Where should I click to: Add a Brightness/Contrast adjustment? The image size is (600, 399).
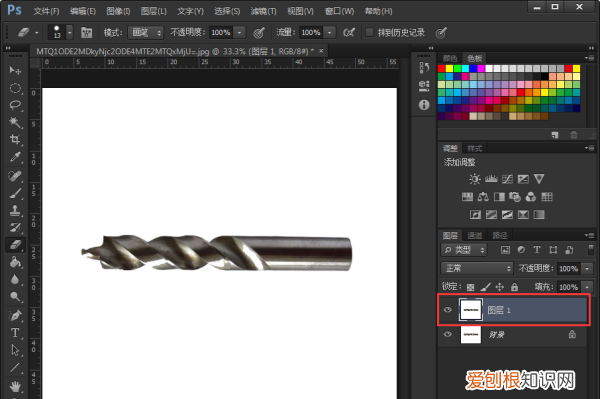point(475,179)
